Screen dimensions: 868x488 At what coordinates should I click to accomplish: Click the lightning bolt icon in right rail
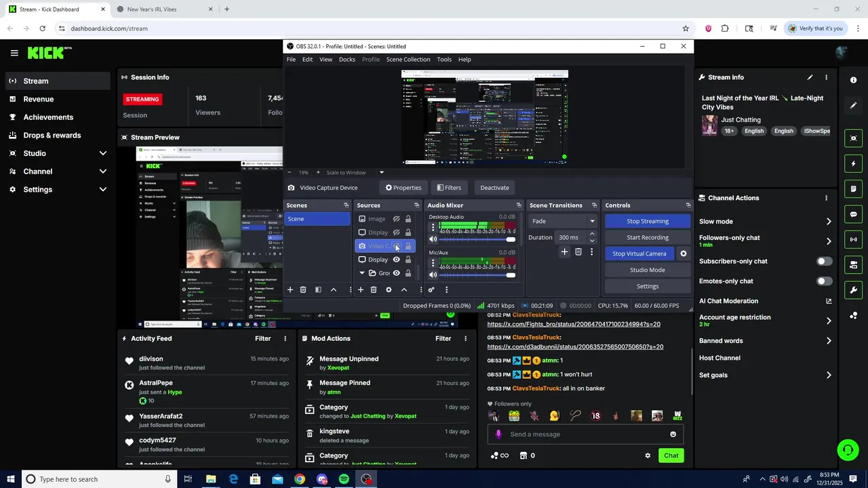point(854,163)
